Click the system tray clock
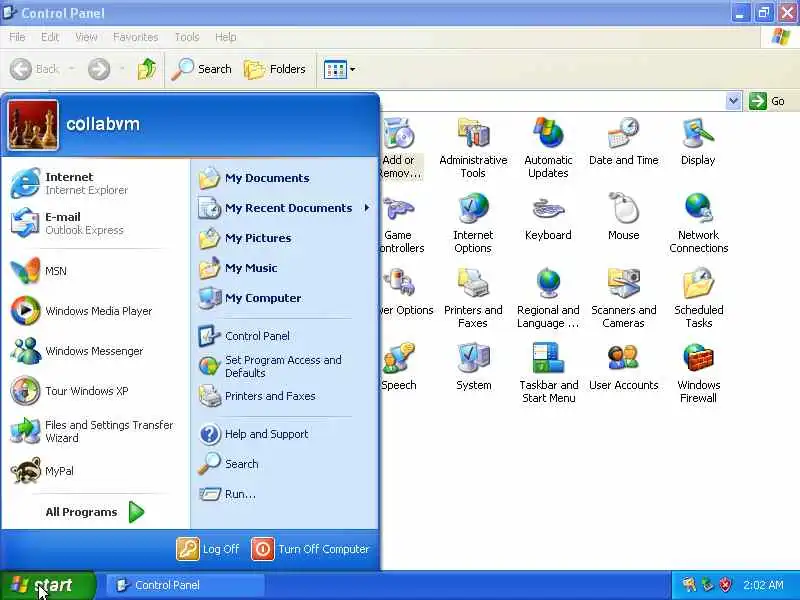 [x=763, y=585]
